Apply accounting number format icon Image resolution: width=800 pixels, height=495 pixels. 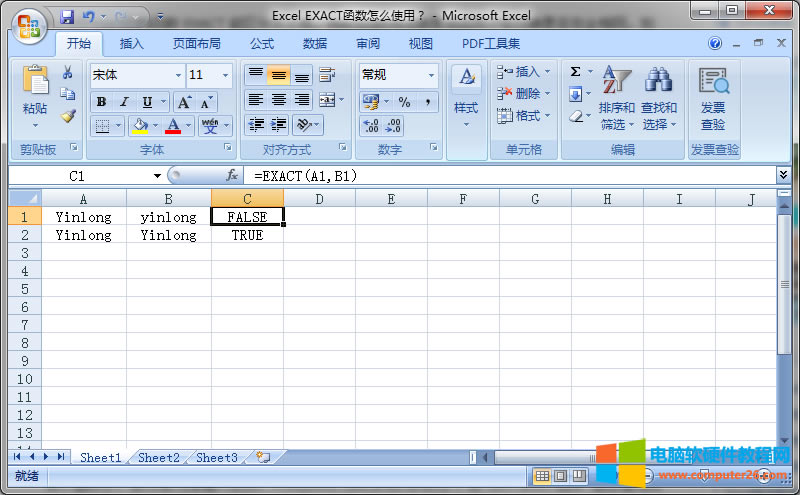(x=371, y=102)
